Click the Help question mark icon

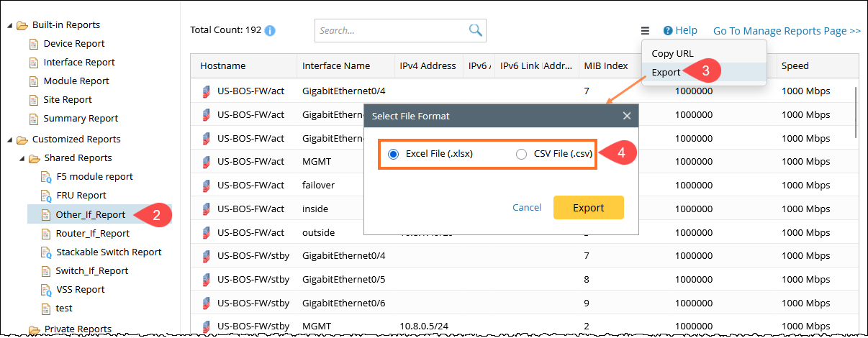click(x=668, y=31)
